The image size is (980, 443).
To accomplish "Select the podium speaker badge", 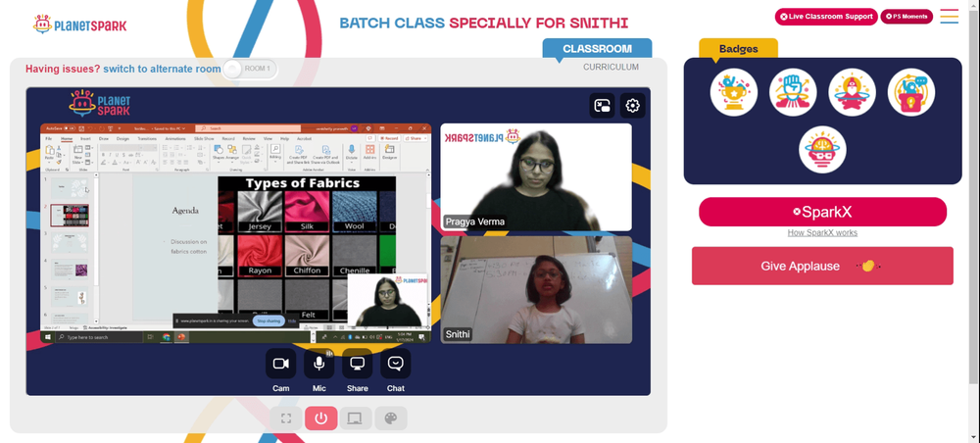I will 911,92.
